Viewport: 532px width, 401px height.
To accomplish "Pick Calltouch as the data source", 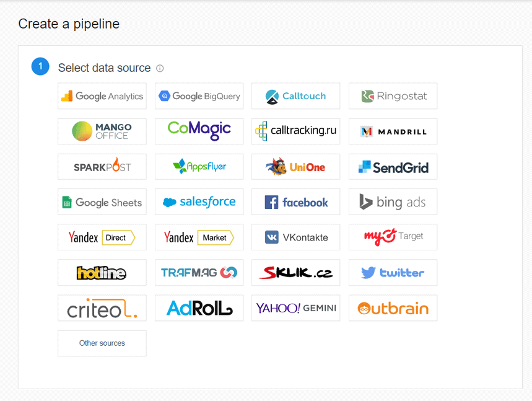I will pyautogui.click(x=295, y=96).
